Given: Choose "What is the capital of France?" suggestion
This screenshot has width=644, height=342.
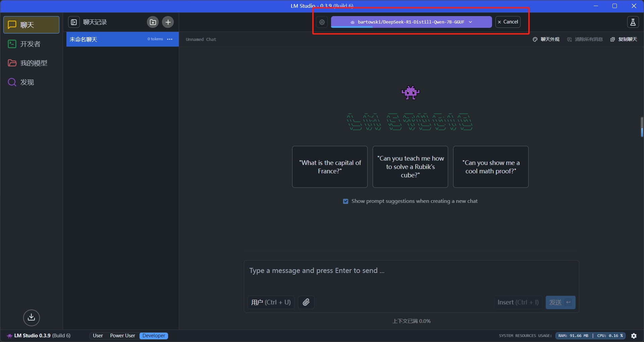Looking at the screenshot, I should pyautogui.click(x=330, y=167).
